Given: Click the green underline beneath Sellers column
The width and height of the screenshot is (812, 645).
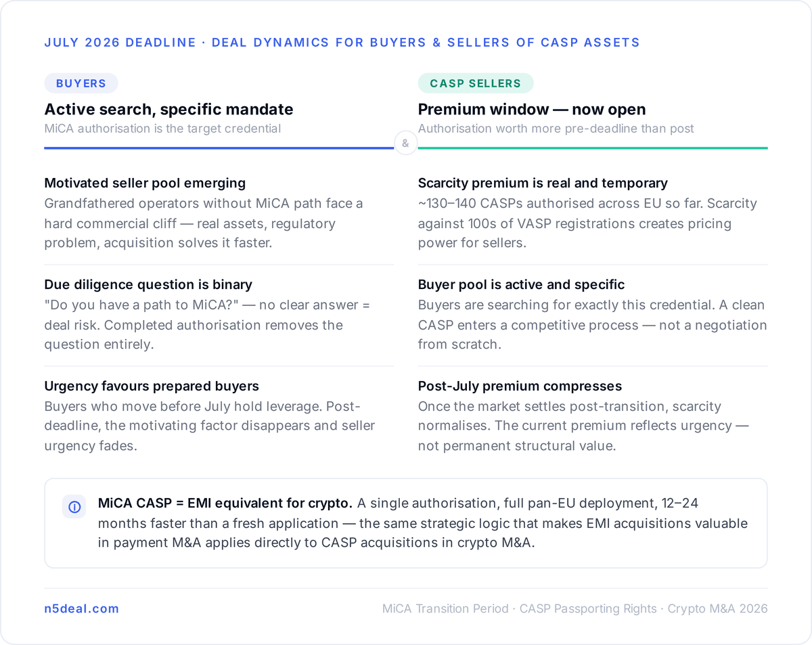Looking at the screenshot, I should tap(593, 148).
